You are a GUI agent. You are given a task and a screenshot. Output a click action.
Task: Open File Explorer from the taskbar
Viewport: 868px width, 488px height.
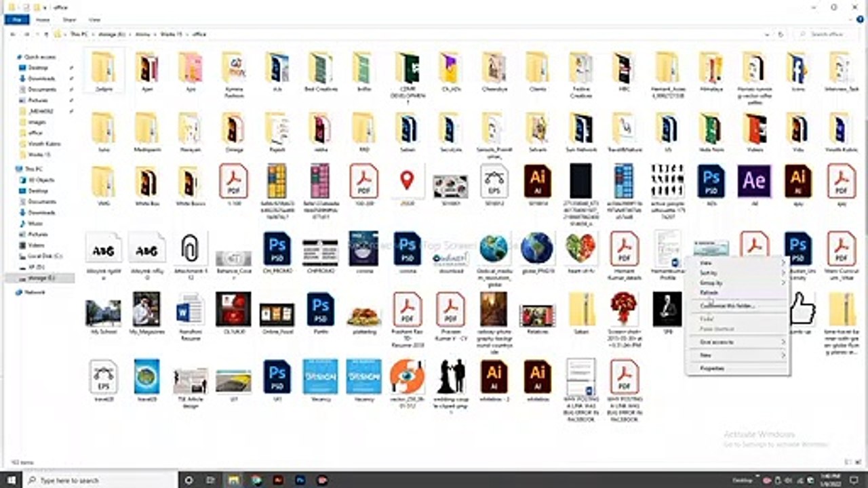(x=234, y=480)
